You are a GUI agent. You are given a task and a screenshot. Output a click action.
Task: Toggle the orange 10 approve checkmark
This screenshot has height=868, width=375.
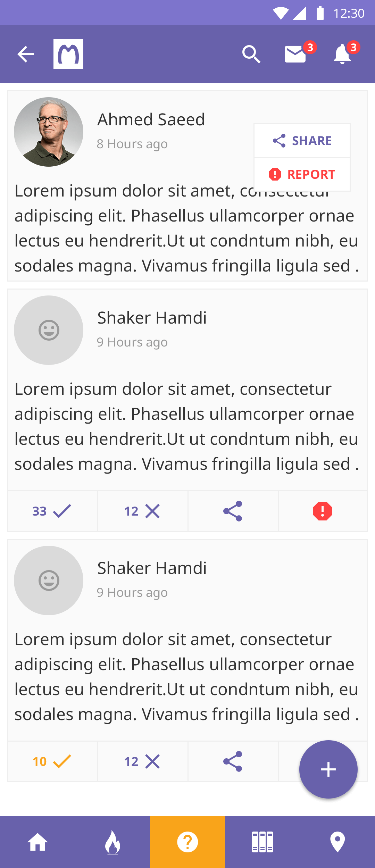[x=52, y=761]
